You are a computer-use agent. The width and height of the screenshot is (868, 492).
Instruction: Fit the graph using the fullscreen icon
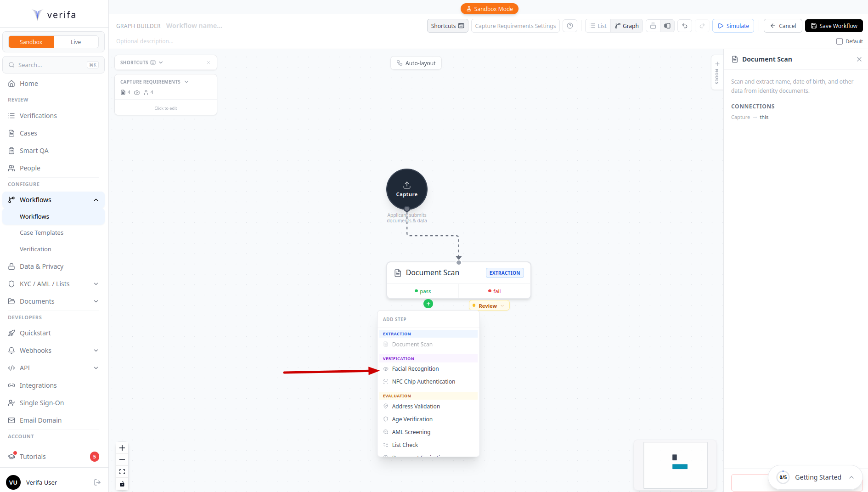click(122, 471)
